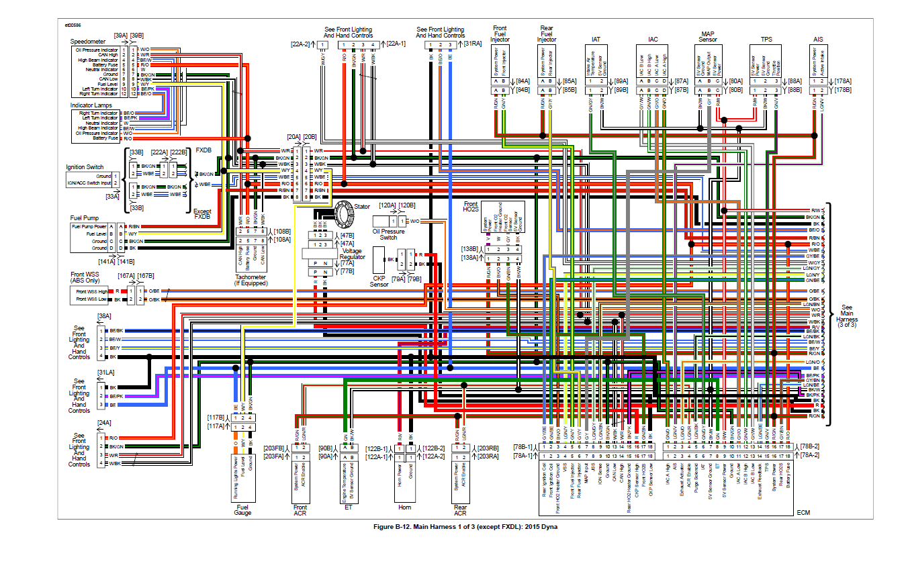Screen dimensions: 906x588
Task: Click the Speedometer heading label
Action: click(88, 42)
